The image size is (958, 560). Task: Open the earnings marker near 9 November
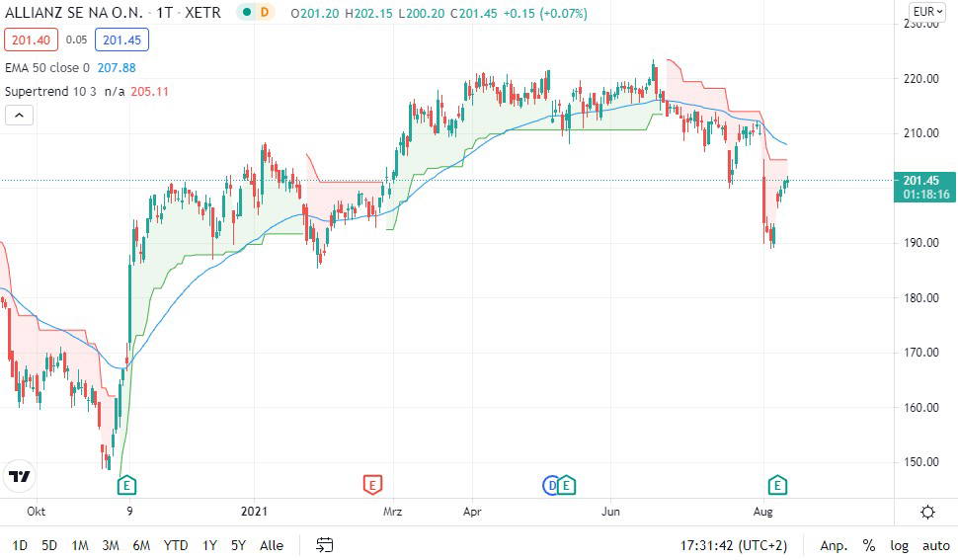(x=126, y=486)
